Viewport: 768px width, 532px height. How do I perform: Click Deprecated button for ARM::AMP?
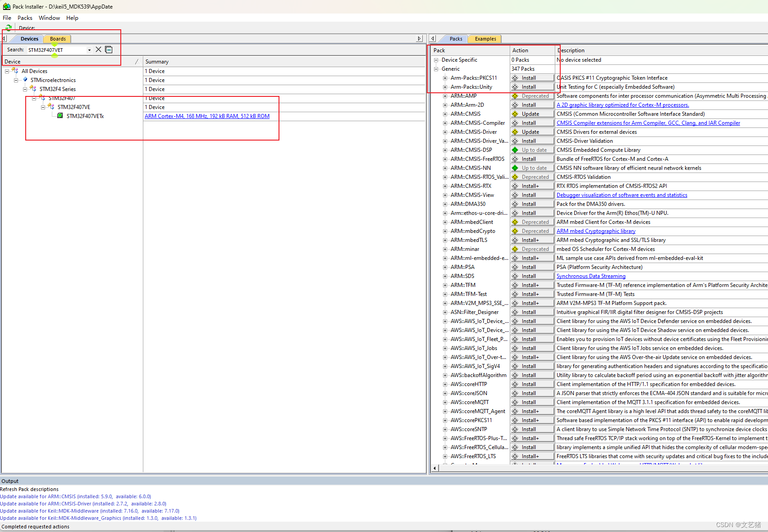coord(532,96)
